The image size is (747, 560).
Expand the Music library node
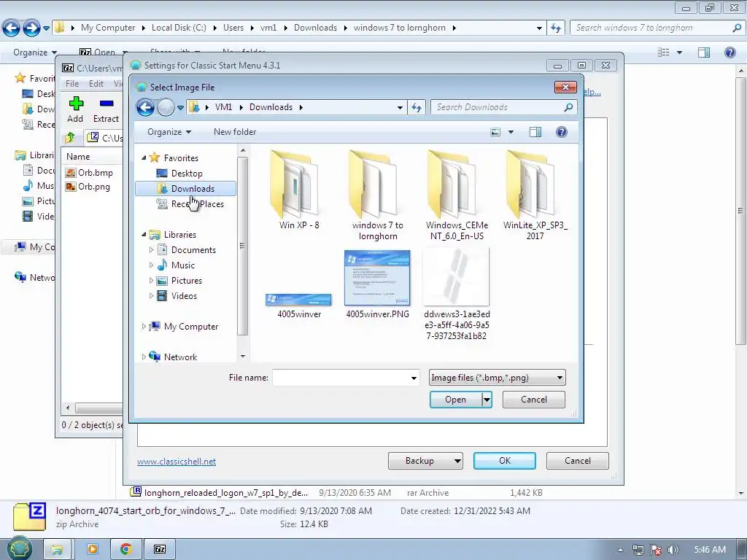(151, 265)
